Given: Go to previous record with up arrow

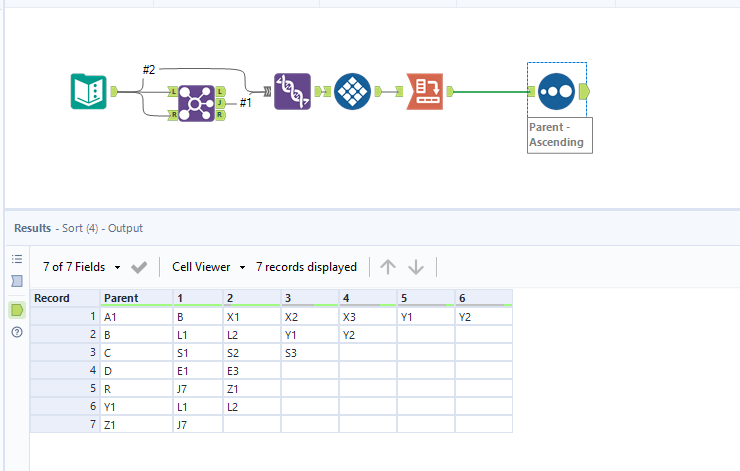Looking at the screenshot, I should coord(388,267).
